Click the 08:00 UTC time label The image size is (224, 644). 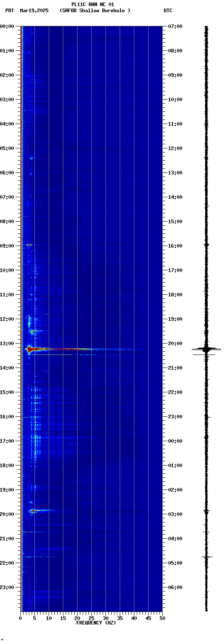175,51
